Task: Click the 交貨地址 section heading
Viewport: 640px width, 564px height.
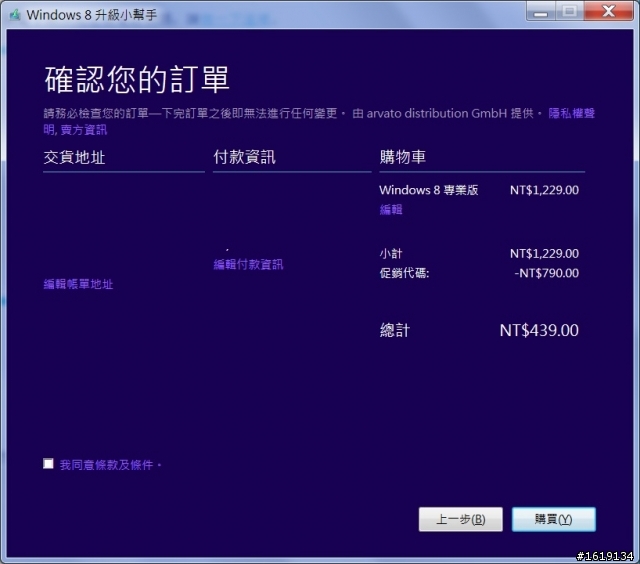Action: (74, 157)
